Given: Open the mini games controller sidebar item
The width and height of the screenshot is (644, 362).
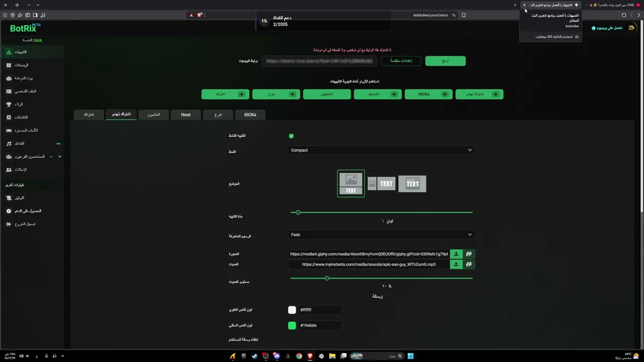Looking at the screenshot, I should [x=32, y=130].
